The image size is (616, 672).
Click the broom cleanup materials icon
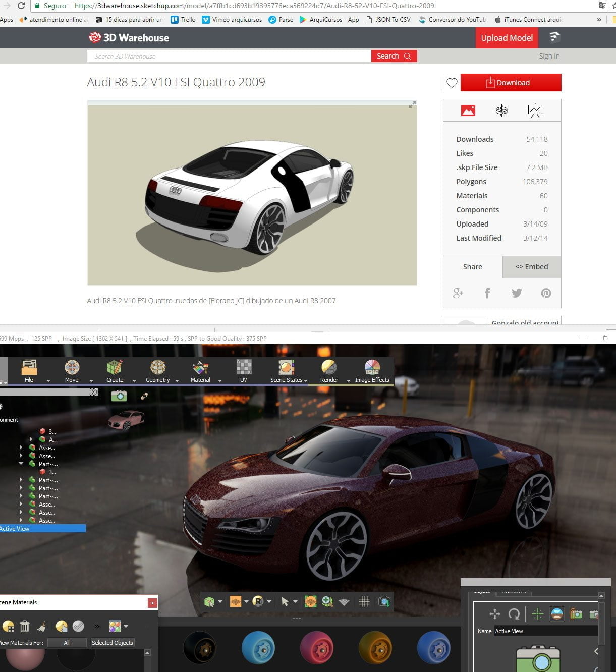coord(42,626)
